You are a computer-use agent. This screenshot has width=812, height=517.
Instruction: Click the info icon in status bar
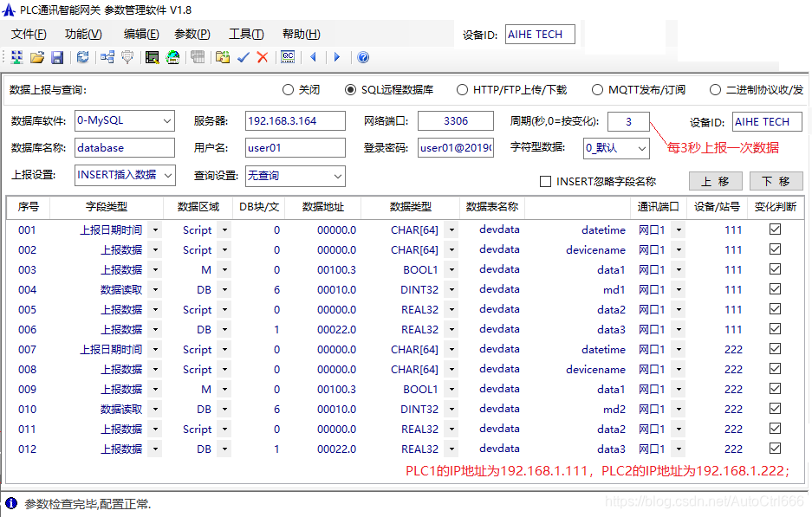[11, 503]
